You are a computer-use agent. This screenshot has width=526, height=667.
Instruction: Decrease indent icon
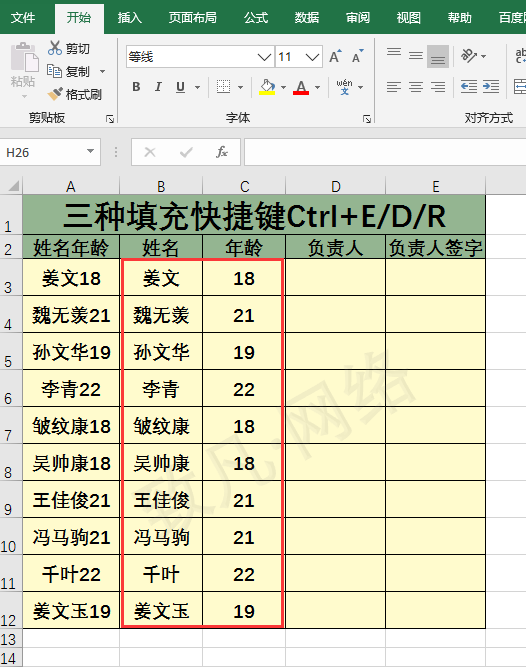[x=469, y=87]
